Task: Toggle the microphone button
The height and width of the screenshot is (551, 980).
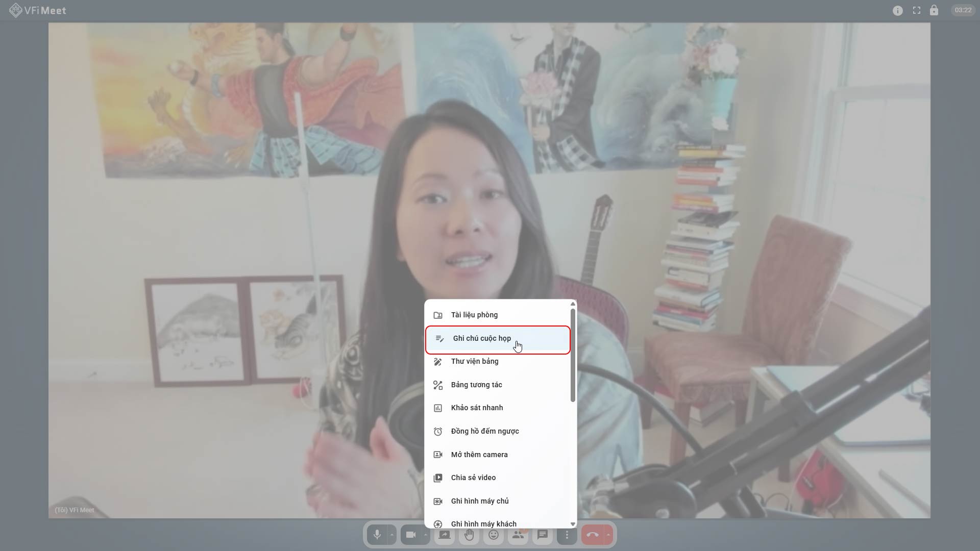Action: tap(377, 535)
